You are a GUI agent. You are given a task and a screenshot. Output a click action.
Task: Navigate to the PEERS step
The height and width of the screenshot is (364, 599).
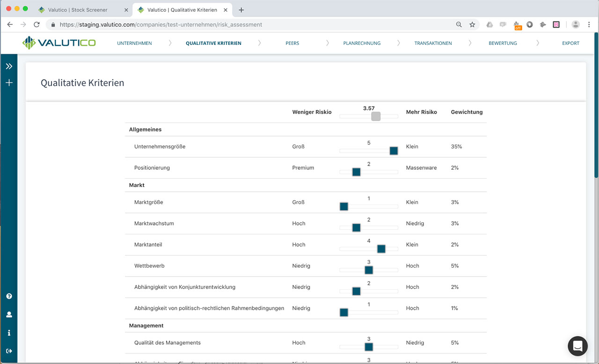tap(292, 43)
